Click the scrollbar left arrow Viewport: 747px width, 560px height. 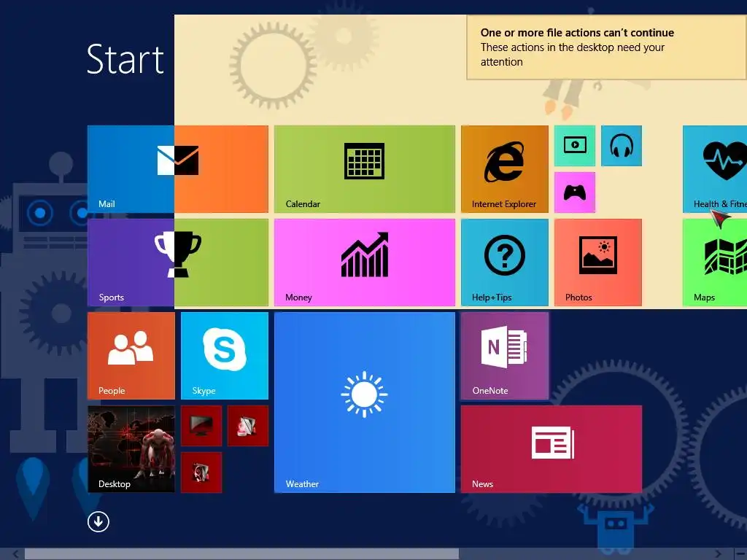coord(15,554)
